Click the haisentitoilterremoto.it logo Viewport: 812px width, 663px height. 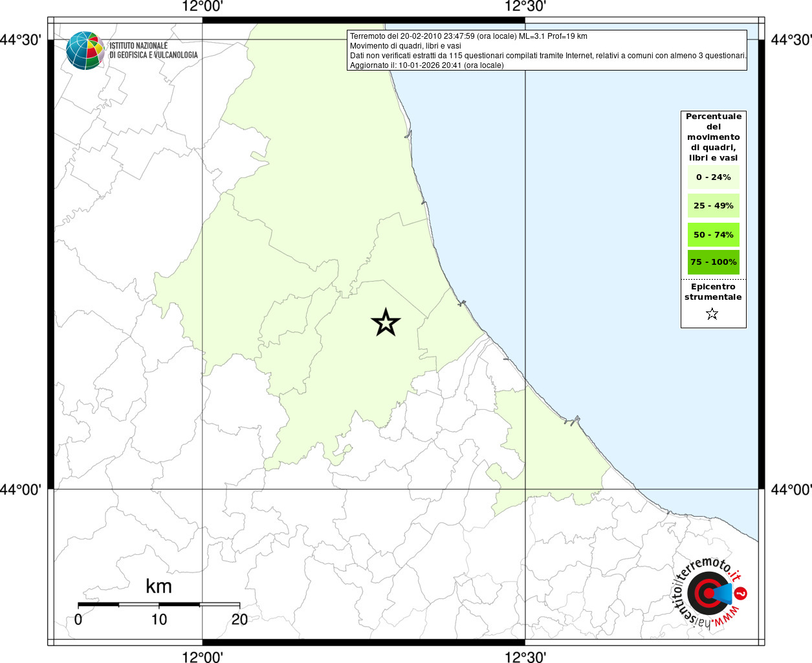tap(710, 594)
